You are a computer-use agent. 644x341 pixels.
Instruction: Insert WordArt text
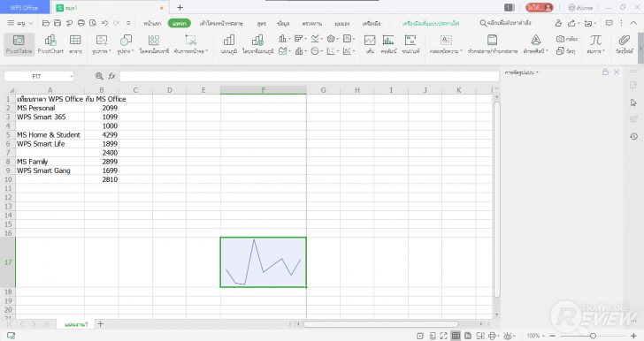pos(535,44)
